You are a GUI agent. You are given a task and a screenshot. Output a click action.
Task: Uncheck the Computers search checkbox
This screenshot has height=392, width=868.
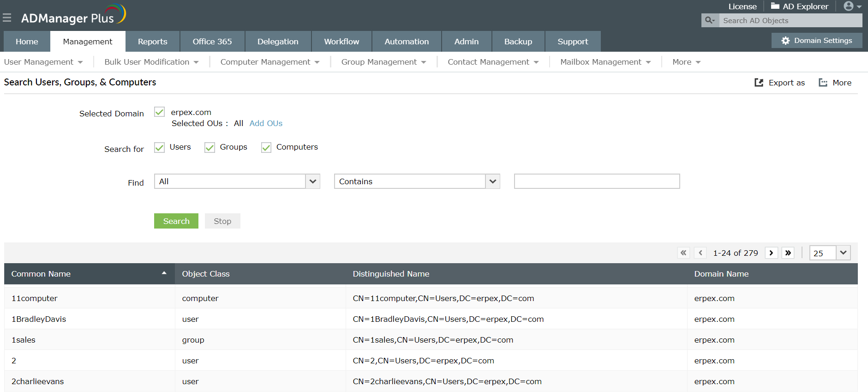266,147
